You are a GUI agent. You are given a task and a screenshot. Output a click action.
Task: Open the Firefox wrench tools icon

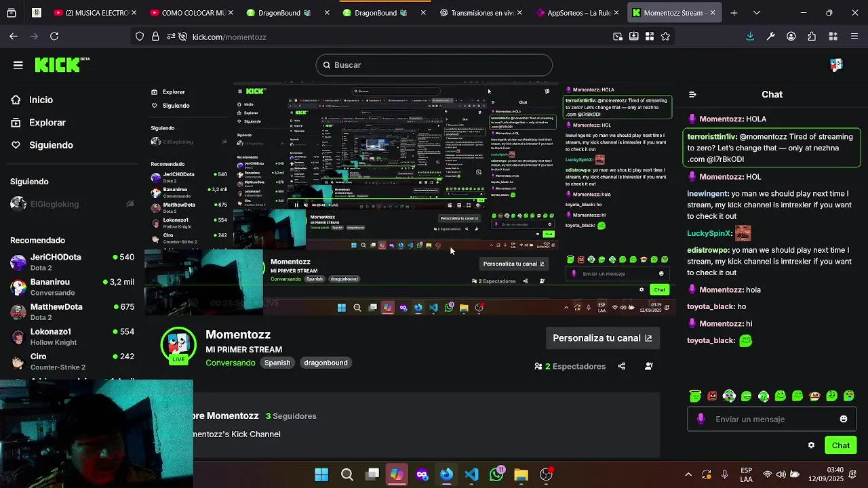771,37
